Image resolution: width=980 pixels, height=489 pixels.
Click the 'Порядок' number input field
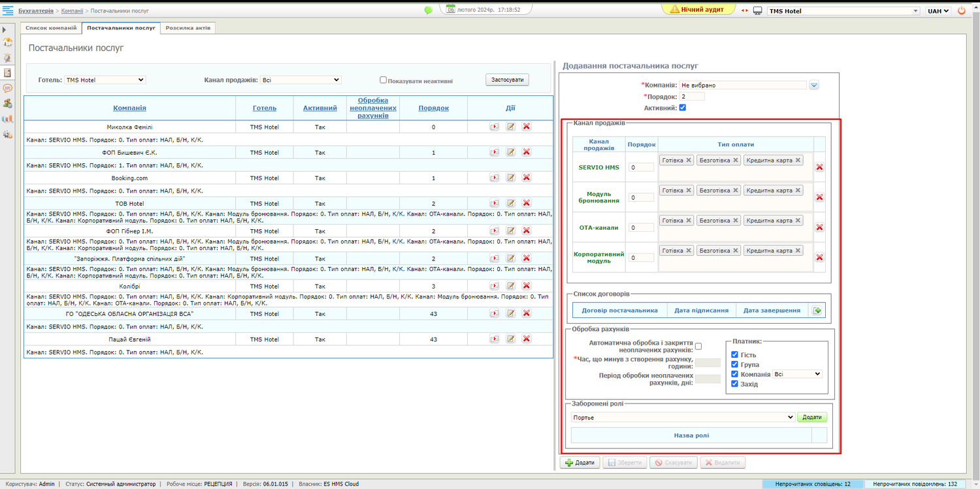click(693, 97)
